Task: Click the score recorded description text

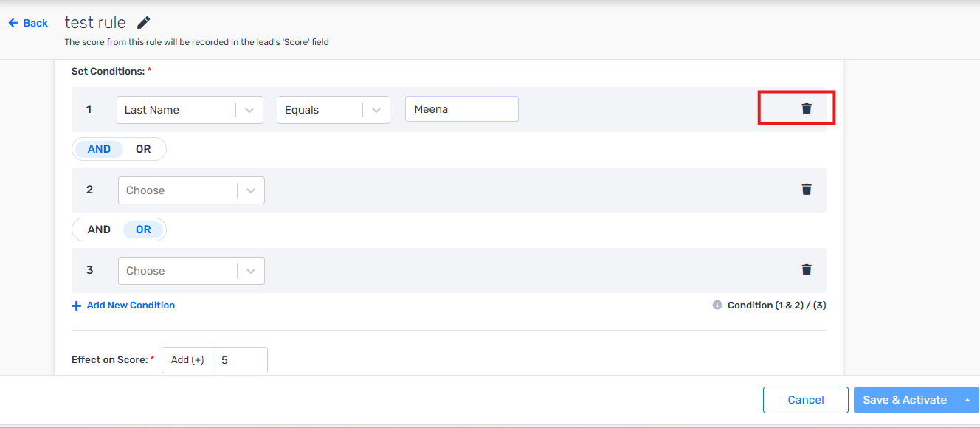Action: (197, 42)
